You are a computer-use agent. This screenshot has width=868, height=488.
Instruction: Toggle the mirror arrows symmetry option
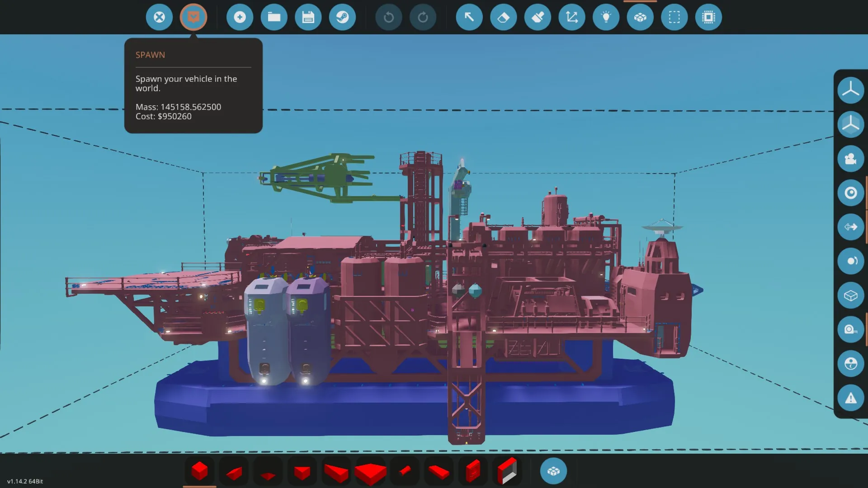tap(850, 227)
